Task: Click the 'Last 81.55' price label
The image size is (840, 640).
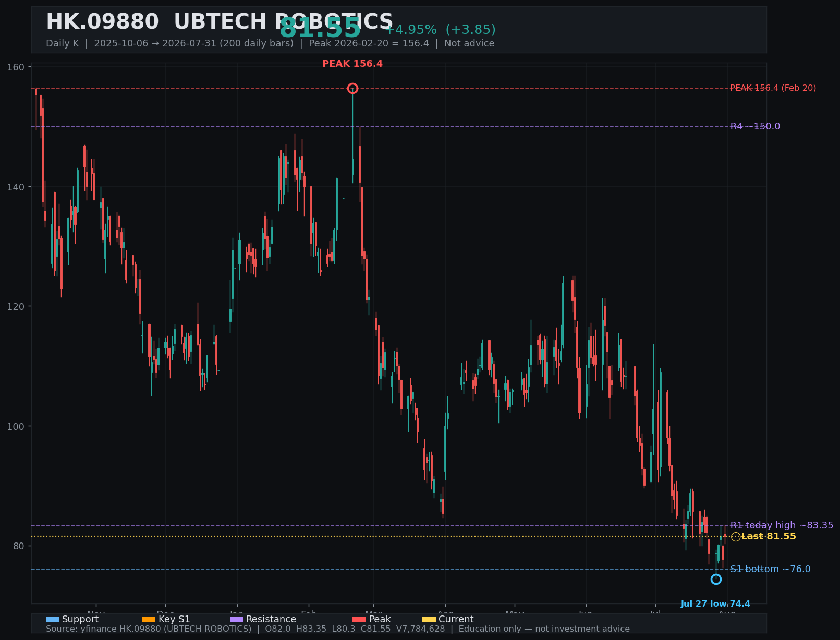Action: pos(769,536)
